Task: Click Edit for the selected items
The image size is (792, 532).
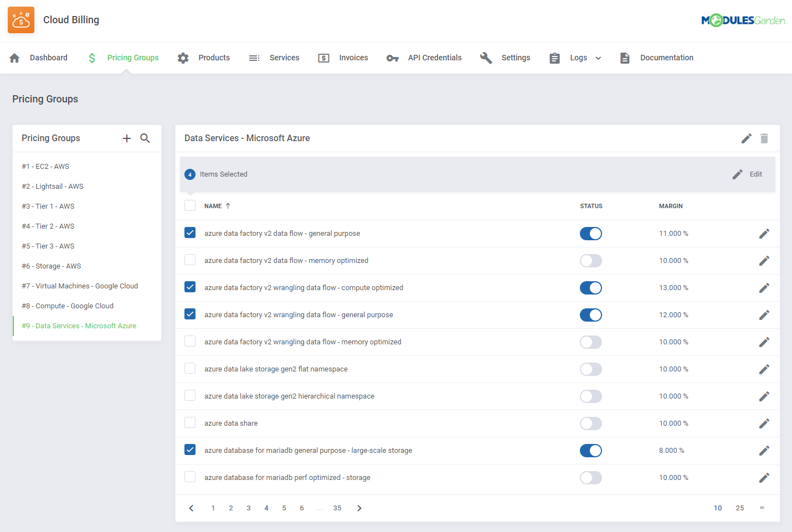Action: click(x=747, y=174)
